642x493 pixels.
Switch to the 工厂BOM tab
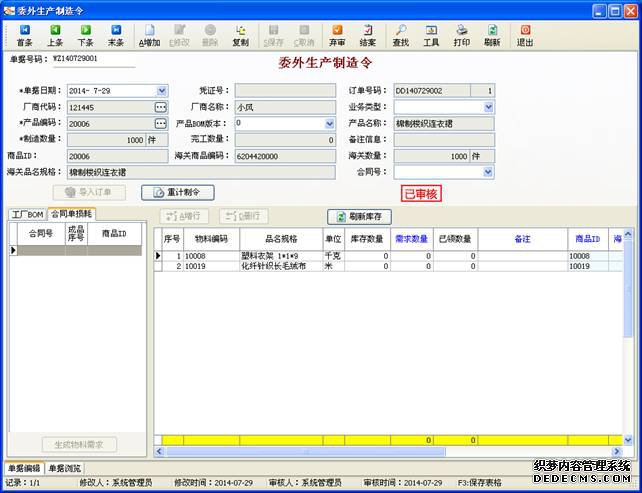click(28, 215)
